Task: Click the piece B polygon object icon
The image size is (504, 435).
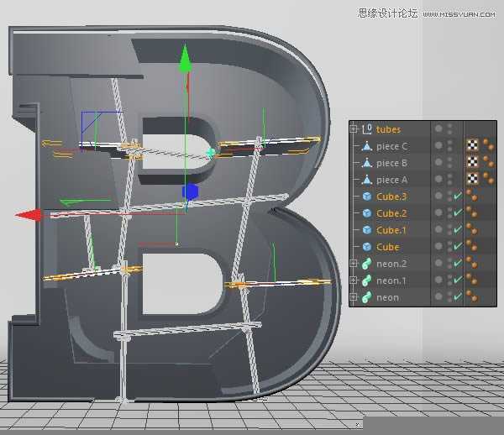Action: (367, 163)
